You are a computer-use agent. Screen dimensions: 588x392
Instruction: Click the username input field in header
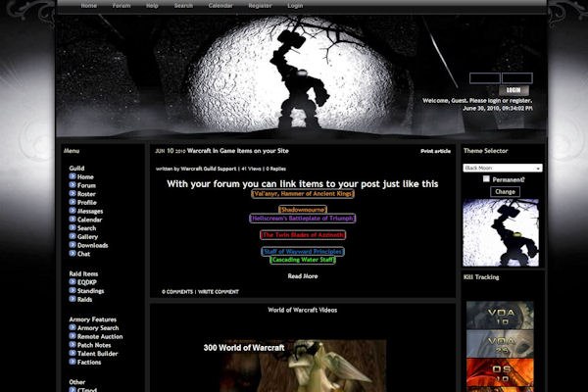(x=485, y=78)
